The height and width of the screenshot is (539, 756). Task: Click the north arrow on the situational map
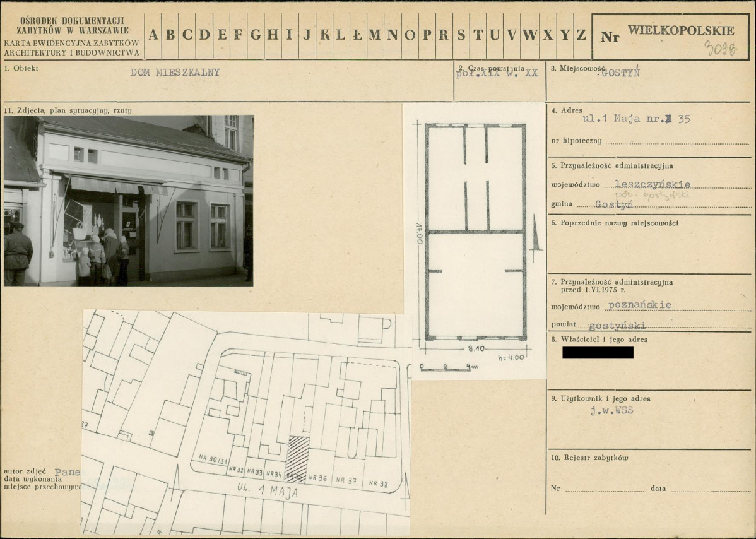point(405,490)
